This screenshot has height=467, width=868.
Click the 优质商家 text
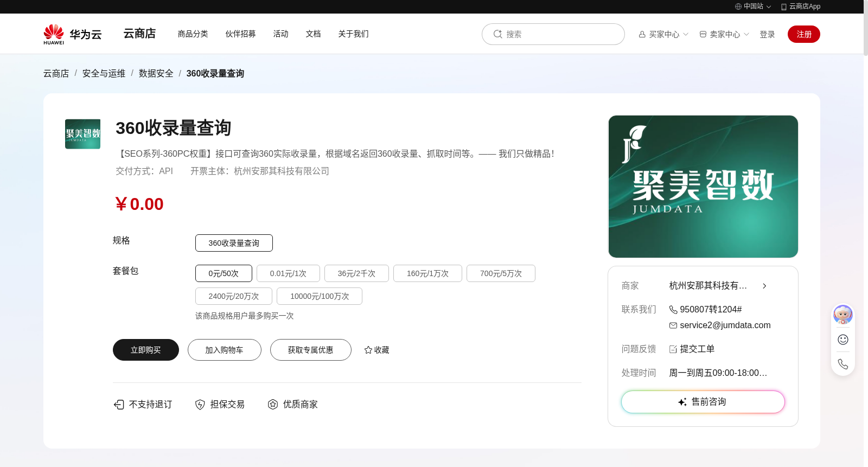click(301, 405)
